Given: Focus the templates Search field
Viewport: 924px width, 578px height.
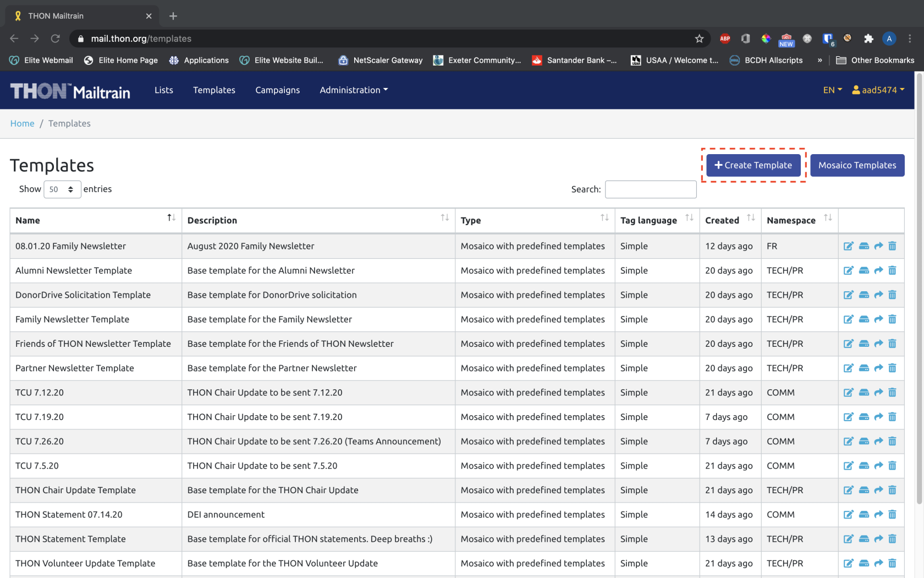Looking at the screenshot, I should coord(651,189).
